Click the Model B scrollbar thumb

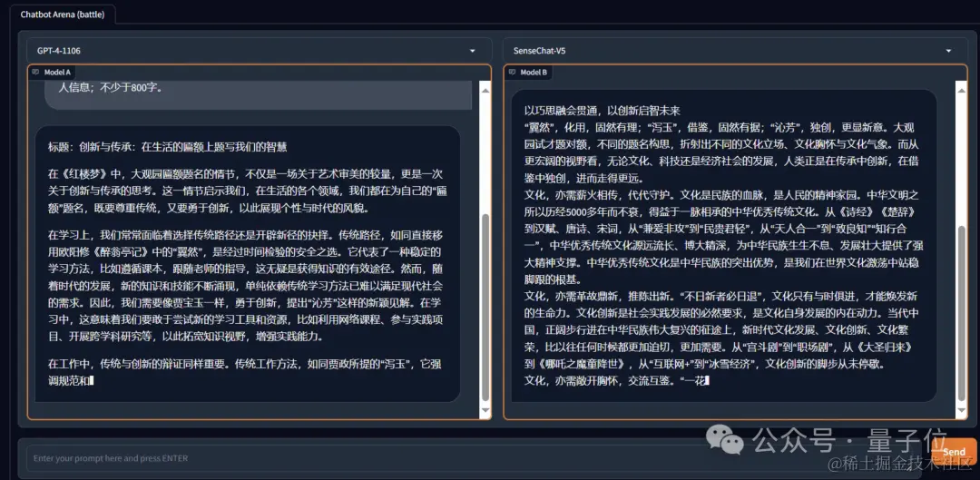(961, 312)
